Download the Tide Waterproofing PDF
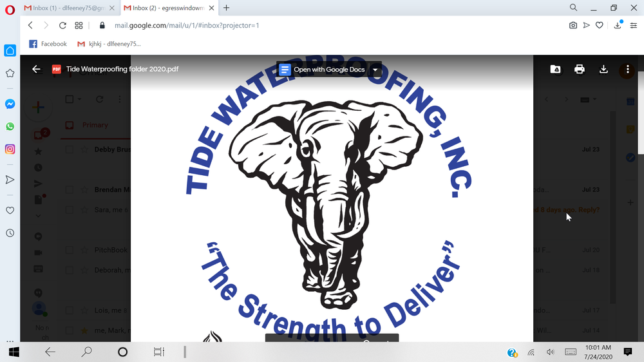644x362 pixels. pyautogui.click(x=603, y=69)
